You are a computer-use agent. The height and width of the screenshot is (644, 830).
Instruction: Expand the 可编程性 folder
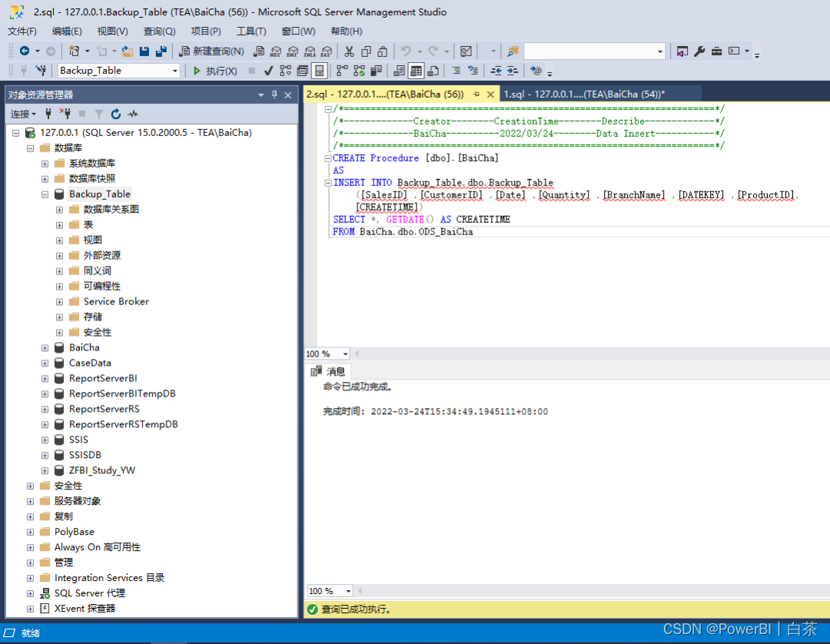(60, 287)
